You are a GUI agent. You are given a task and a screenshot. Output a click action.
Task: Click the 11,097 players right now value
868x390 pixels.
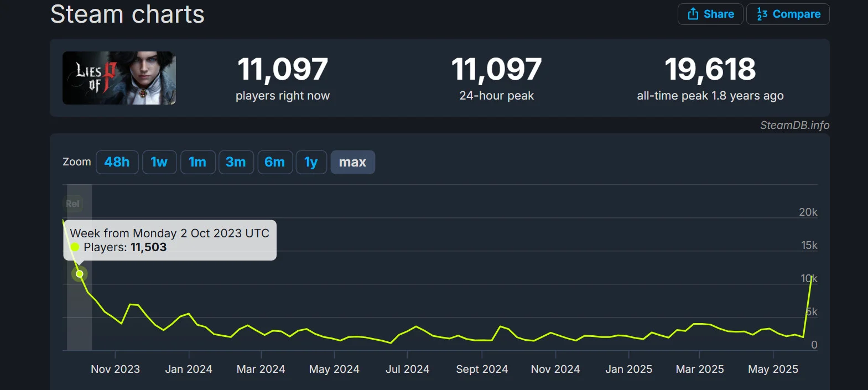click(283, 69)
